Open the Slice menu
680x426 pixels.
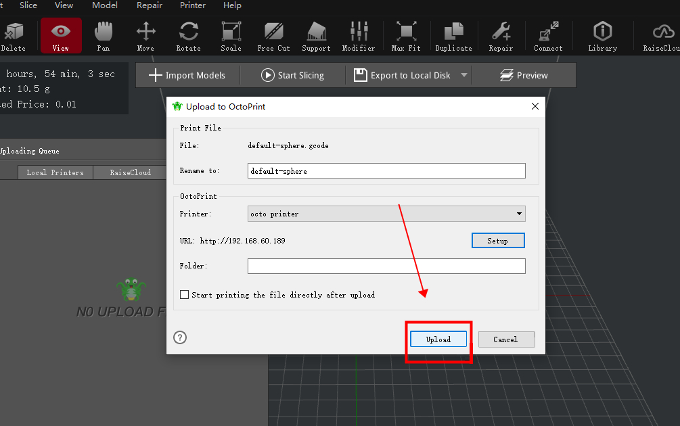point(28,5)
